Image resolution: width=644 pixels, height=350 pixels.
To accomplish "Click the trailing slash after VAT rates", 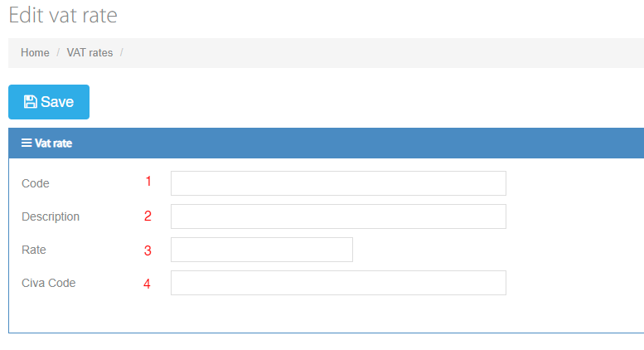I will tap(122, 53).
